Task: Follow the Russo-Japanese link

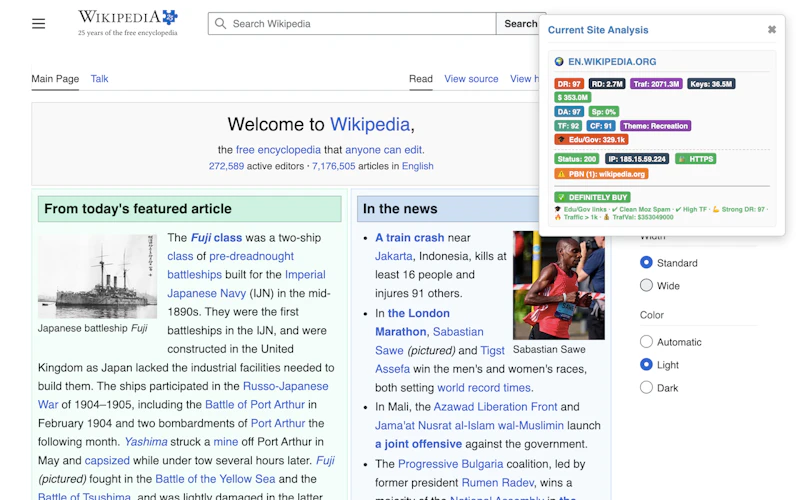Action: point(286,386)
